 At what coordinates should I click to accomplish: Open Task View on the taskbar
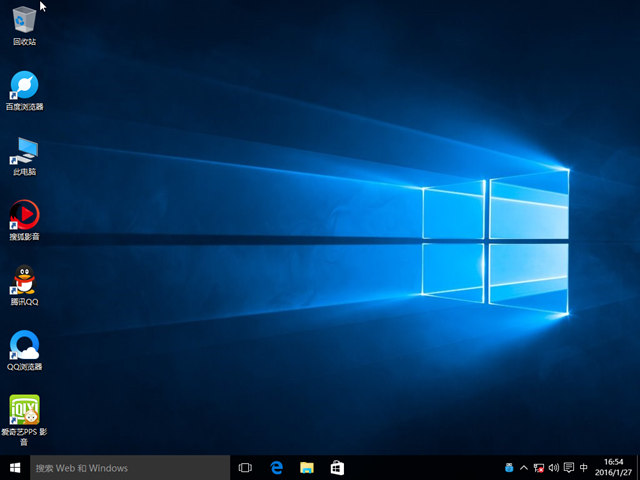click(245, 467)
